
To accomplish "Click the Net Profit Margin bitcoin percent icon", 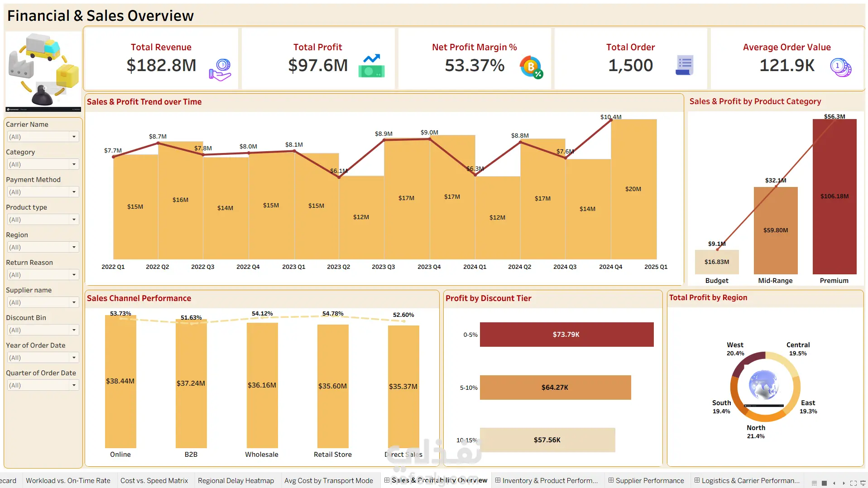I will coord(531,67).
